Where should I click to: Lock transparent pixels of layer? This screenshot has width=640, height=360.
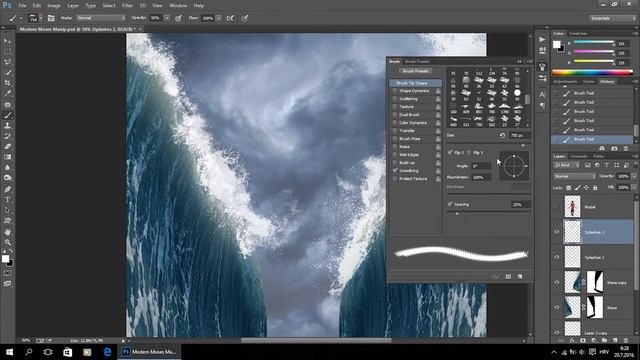pos(569,188)
